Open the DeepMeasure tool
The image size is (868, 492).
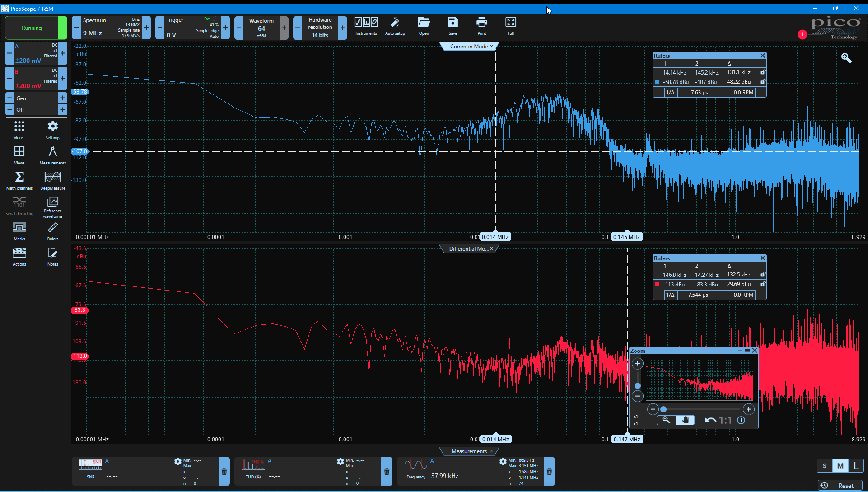point(53,180)
